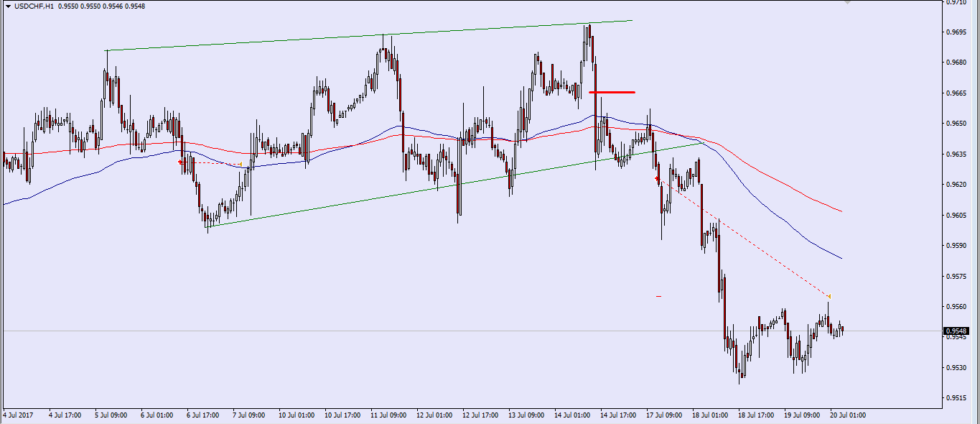
Task: Click the 10 Jul 01:00 time label
Action: pos(295,415)
